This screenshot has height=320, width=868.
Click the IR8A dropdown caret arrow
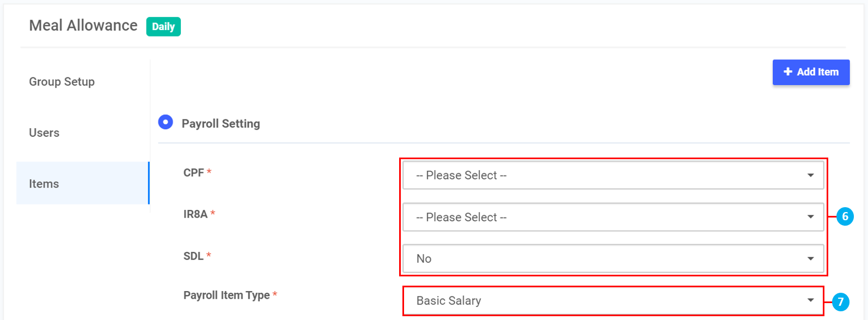pyautogui.click(x=810, y=217)
